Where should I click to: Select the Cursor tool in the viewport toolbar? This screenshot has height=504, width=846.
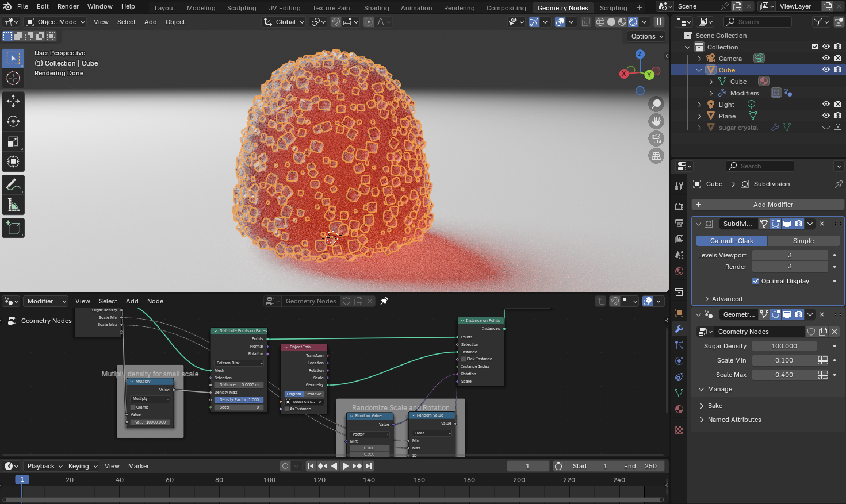tap(13, 78)
